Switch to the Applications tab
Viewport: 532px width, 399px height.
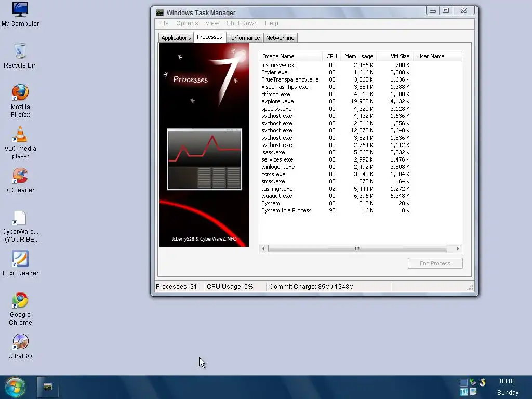pos(176,38)
